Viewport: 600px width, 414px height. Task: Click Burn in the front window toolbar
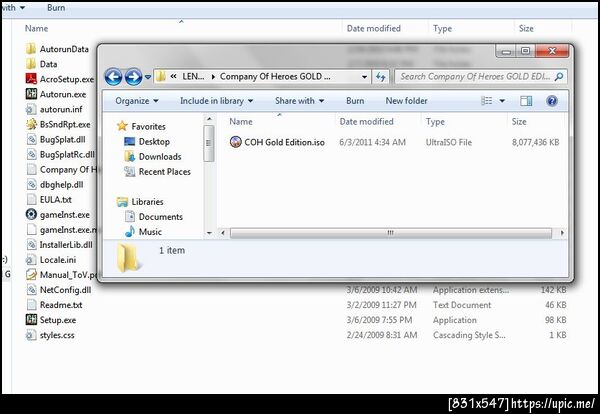[x=355, y=101]
